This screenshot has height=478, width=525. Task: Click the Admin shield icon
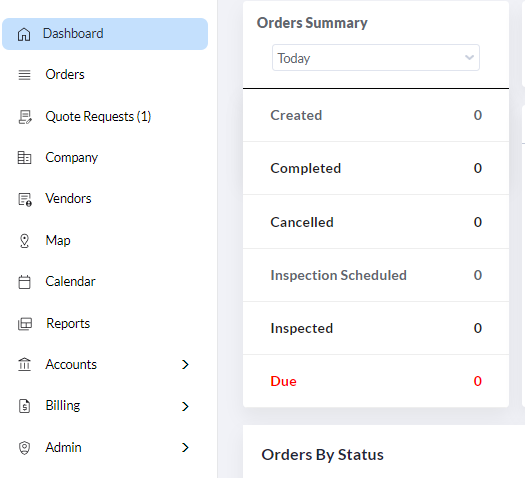pos(24,448)
